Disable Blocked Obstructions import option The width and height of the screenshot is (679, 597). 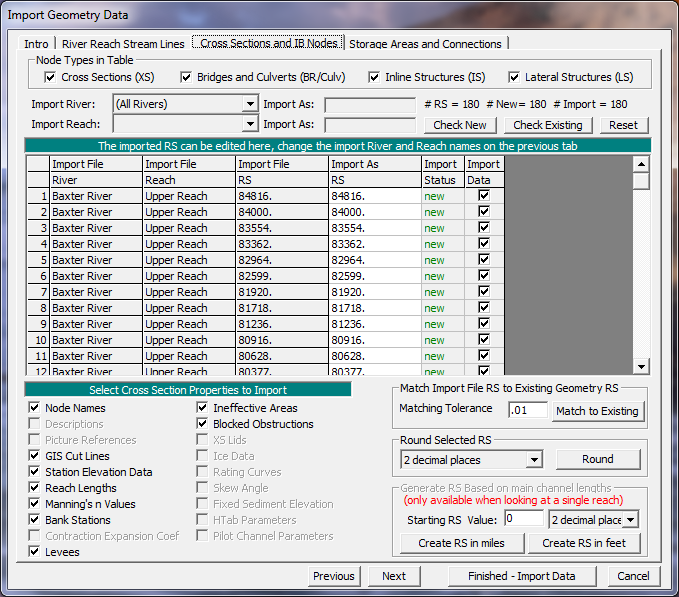tap(203, 424)
